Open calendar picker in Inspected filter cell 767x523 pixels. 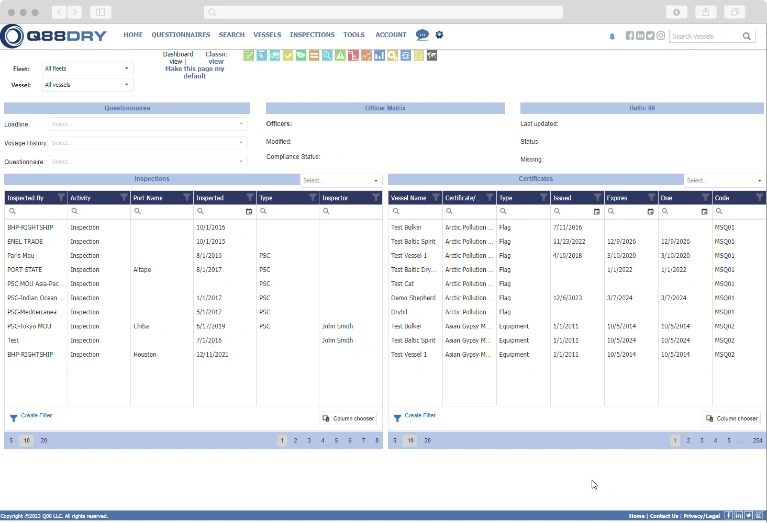[249, 212]
